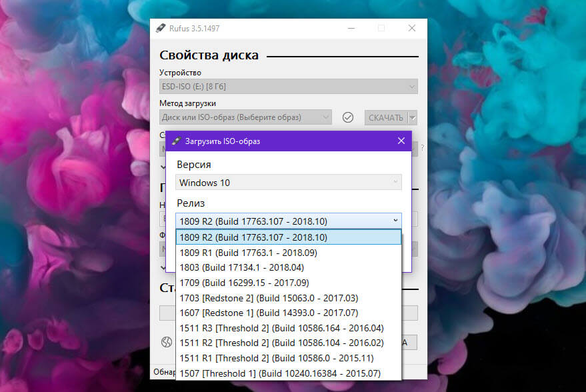Click the Rufus USB icon in title bar

pyautogui.click(x=161, y=29)
